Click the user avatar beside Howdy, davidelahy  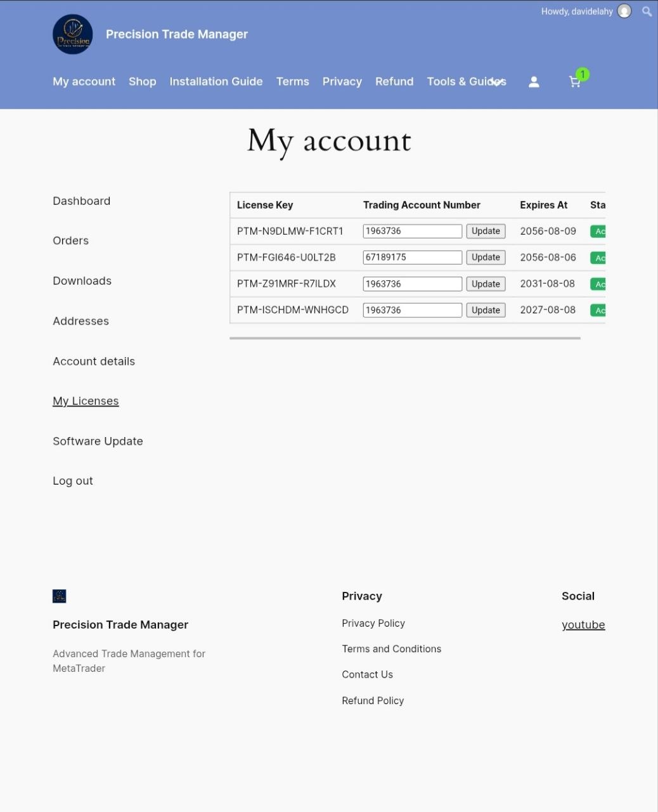(624, 11)
